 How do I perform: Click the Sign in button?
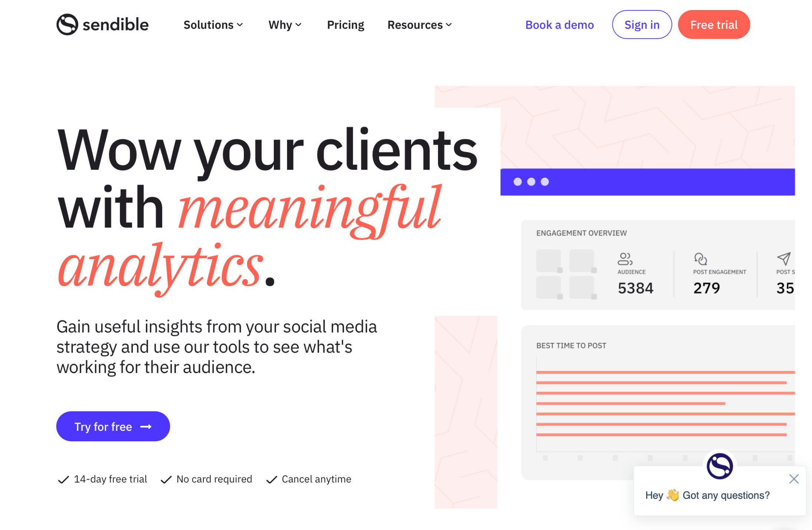642,24
